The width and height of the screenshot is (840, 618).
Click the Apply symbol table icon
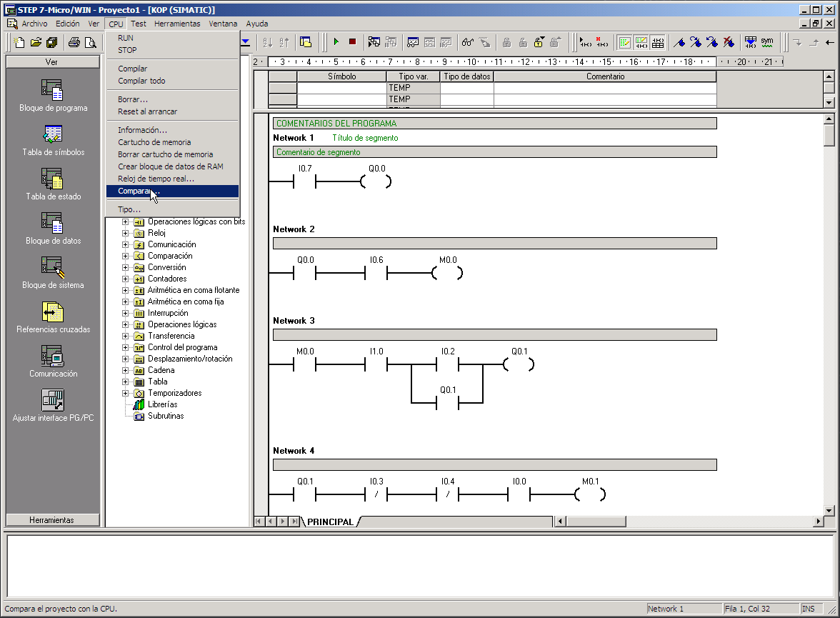point(751,42)
